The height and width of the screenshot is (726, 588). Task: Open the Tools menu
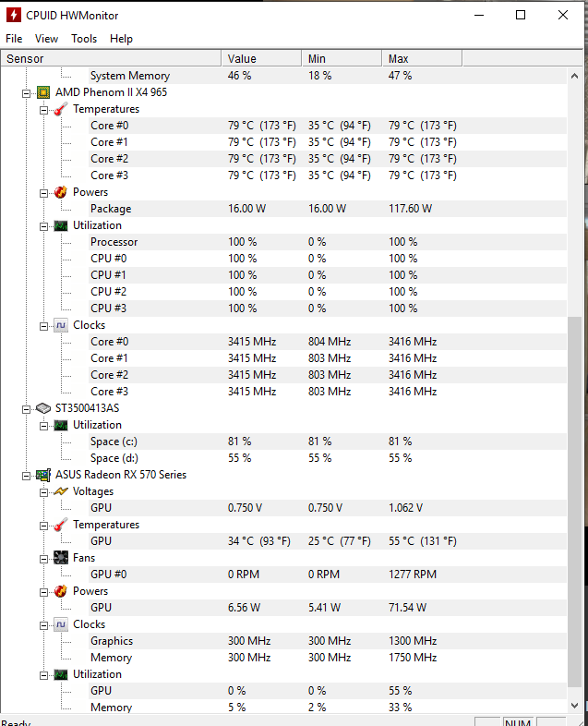click(x=84, y=39)
